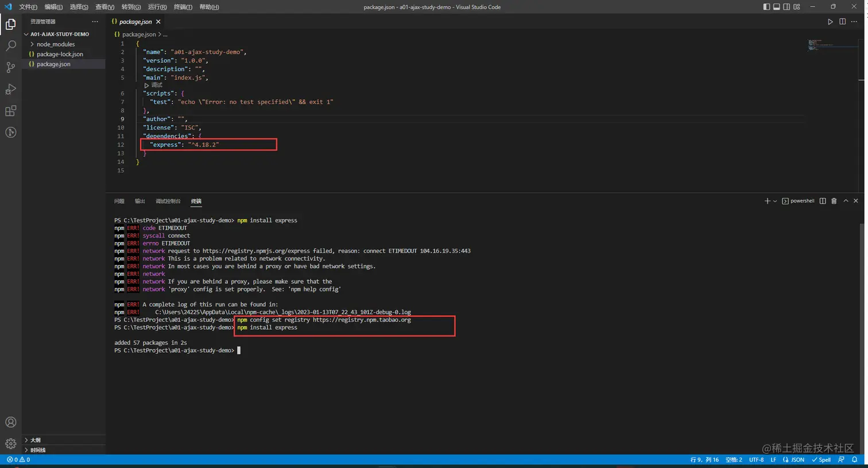Viewport: 868px width, 468px height.
Task: Toggle the Spell checker status item
Action: (821, 459)
